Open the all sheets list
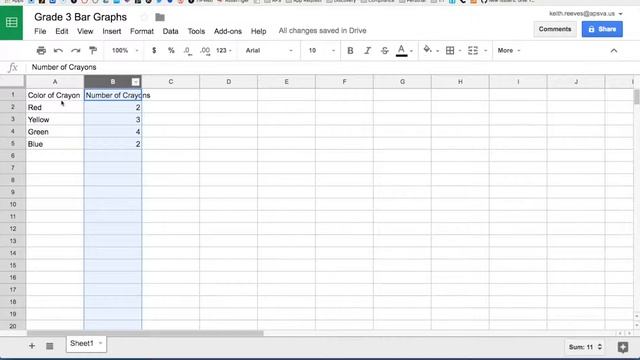Viewport: 640px width, 360px height. [50, 346]
